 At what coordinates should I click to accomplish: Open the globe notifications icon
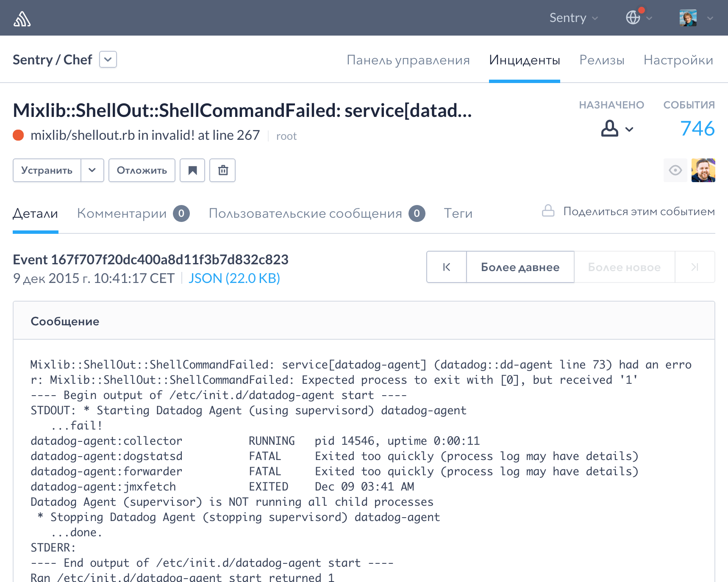[633, 17]
